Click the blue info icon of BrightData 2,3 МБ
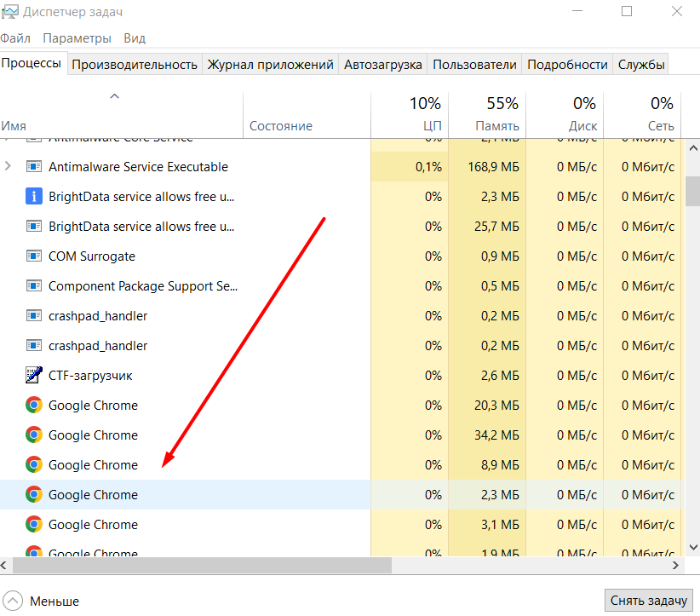 click(x=34, y=196)
